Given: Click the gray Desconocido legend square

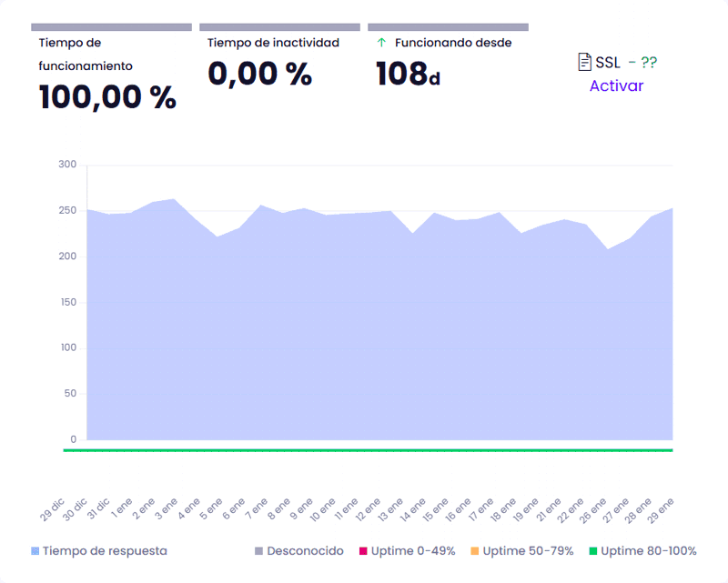Looking at the screenshot, I should (258, 551).
